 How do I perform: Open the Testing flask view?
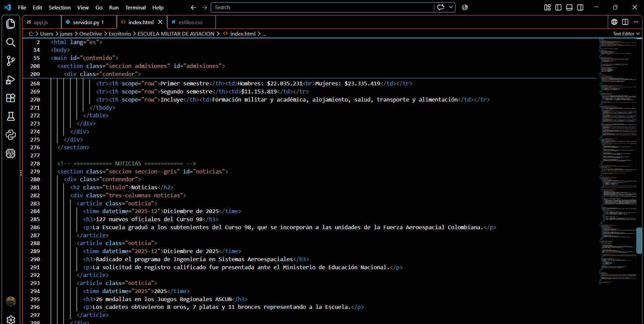coord(11,116)
